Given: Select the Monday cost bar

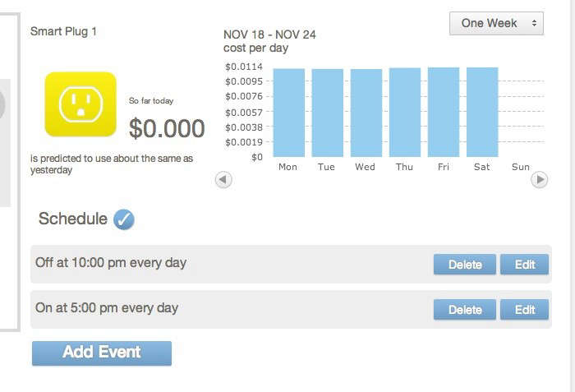Looking at the screenshot, I should click(x=289, y=113).
